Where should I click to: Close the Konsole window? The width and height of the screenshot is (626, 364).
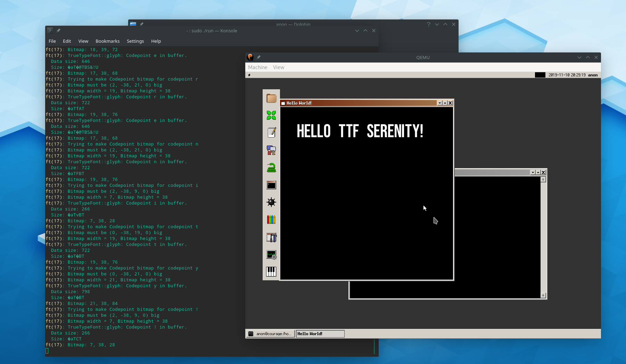pos(374,31)
